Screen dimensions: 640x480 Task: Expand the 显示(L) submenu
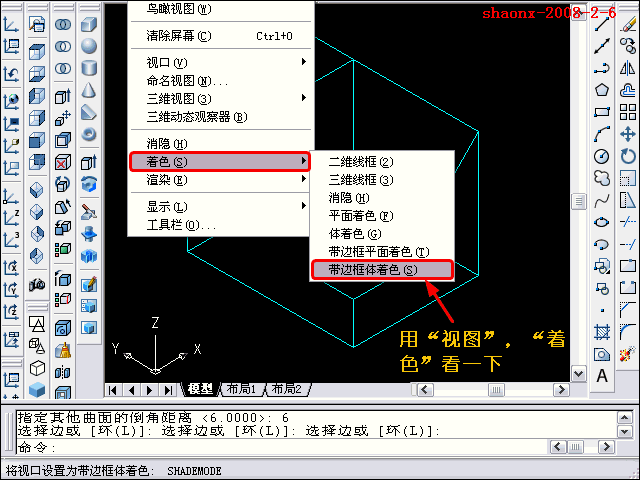click(220, 207)
